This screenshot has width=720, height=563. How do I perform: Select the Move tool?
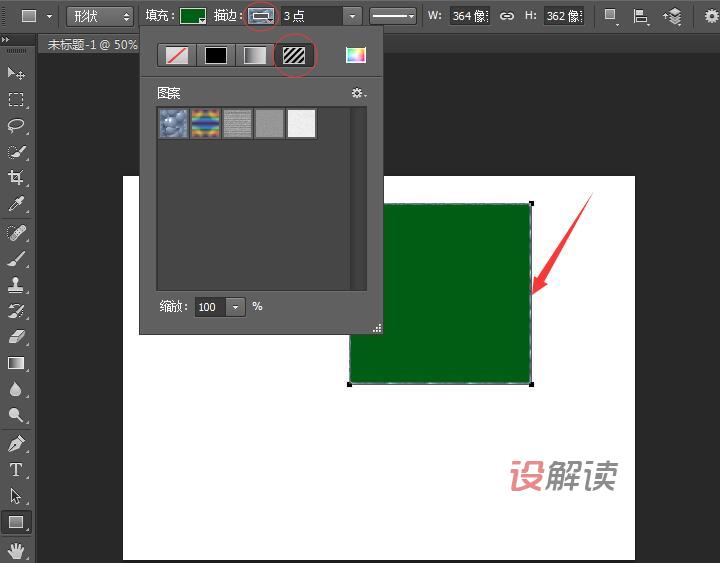tap(16, 73)
